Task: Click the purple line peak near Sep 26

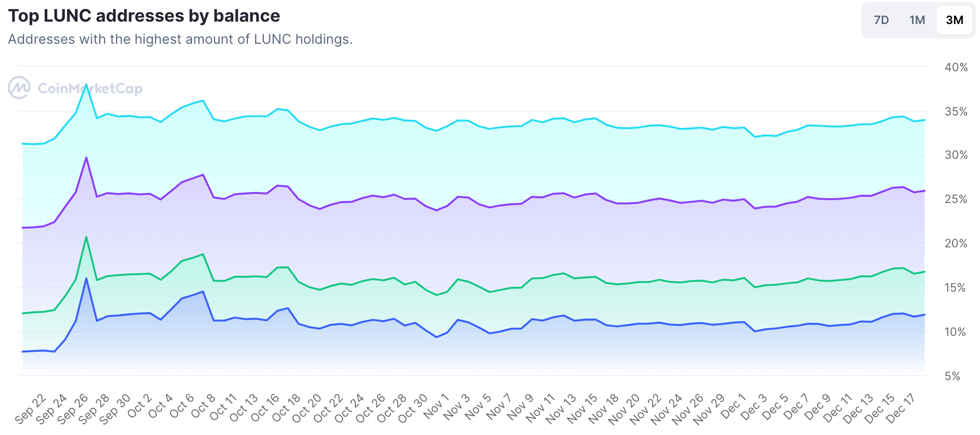Action: click(x=86, y=157)
